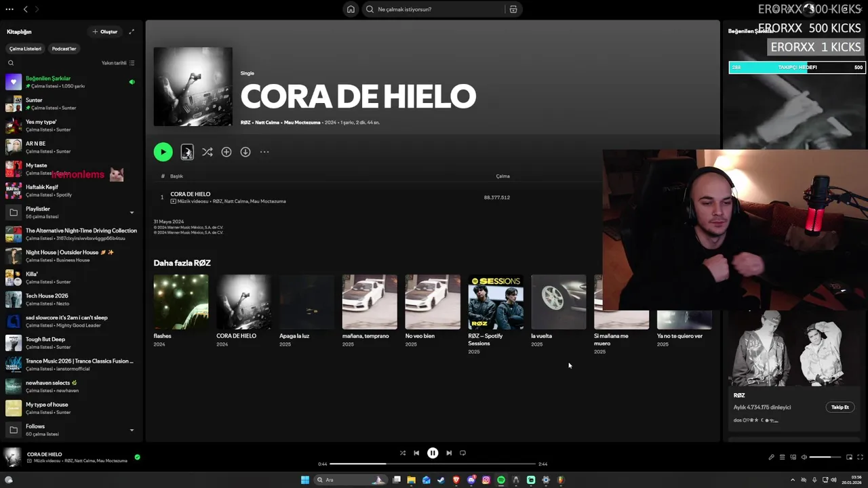The height and width of the screenshot is (488, 868).
Task: Toggle shuffle in the player bar
Action: 403,453
